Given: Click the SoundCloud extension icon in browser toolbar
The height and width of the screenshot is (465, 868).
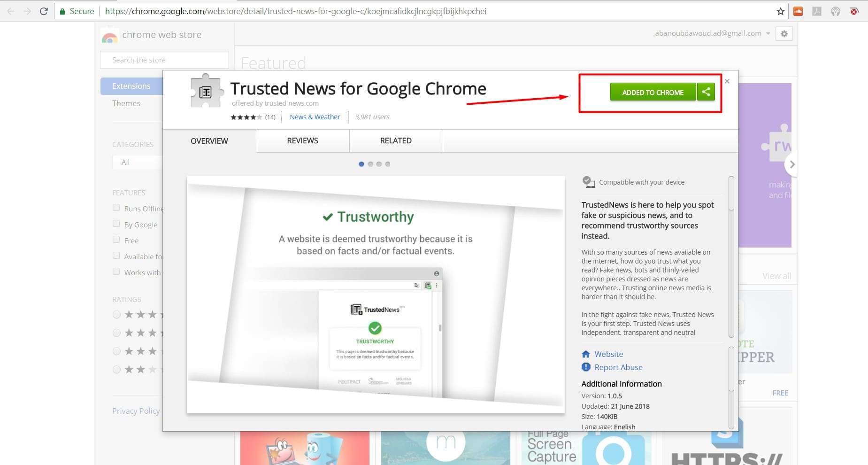Looking at the screenshot, I should [x=798, y=11].
